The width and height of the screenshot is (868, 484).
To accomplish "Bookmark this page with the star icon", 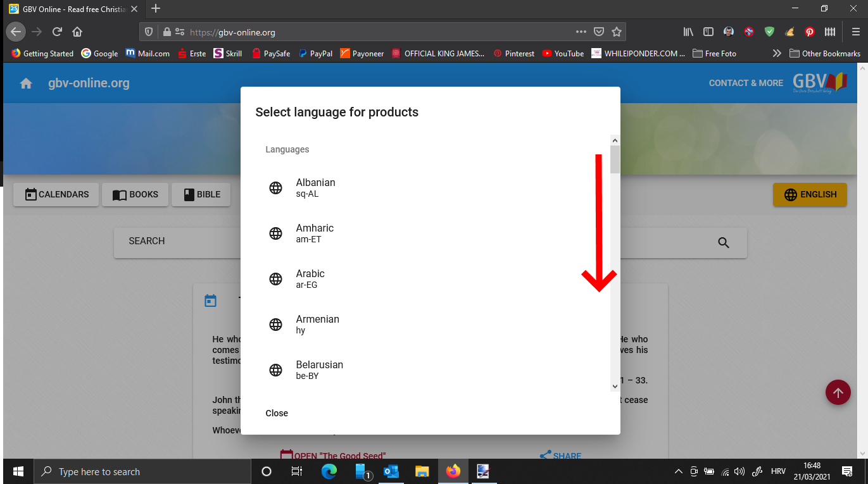I will click(617, 32).
